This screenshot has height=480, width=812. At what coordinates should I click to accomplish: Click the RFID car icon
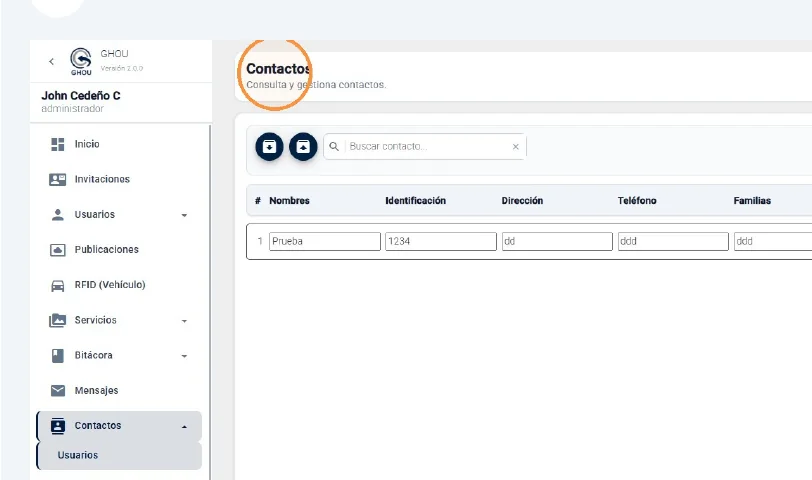point(57,285)
